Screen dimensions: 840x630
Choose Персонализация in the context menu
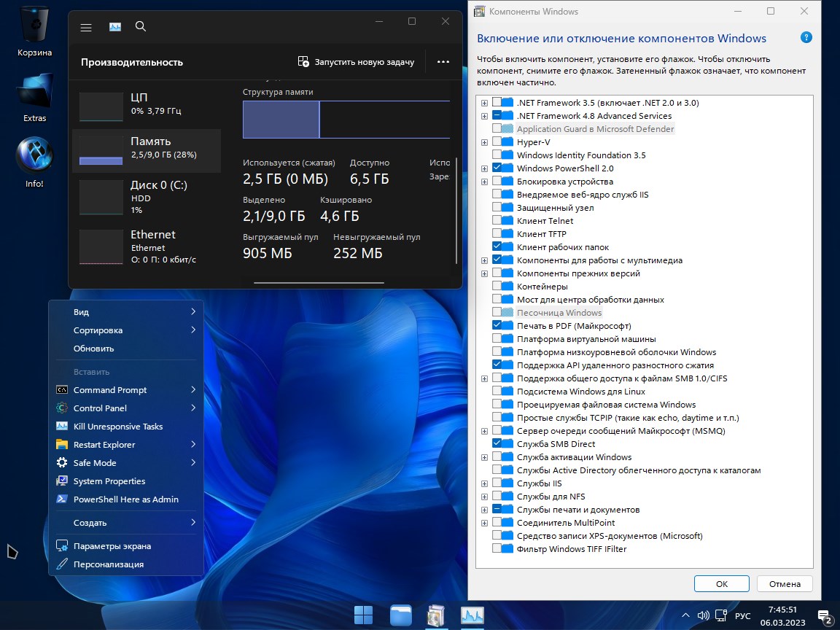tap(109, 564)
